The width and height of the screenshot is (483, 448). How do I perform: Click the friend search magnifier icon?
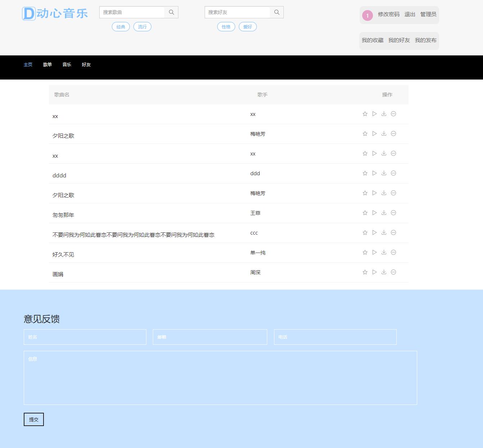point(277,12)
